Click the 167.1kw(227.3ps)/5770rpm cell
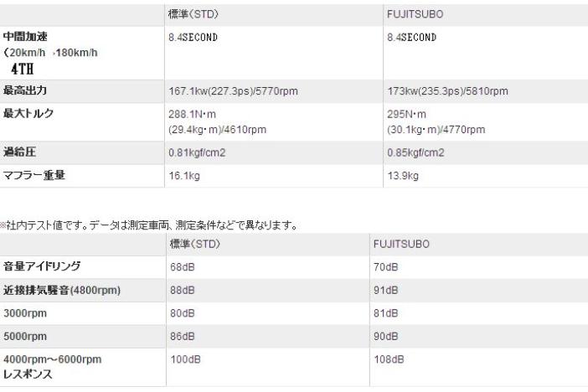588x392 pixels. click(233, 90)
